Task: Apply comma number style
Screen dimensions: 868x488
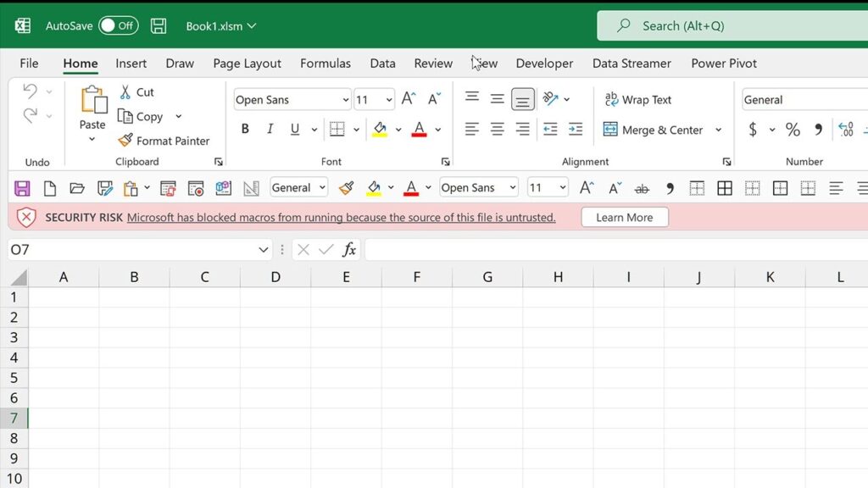Action: coord(816,130)
